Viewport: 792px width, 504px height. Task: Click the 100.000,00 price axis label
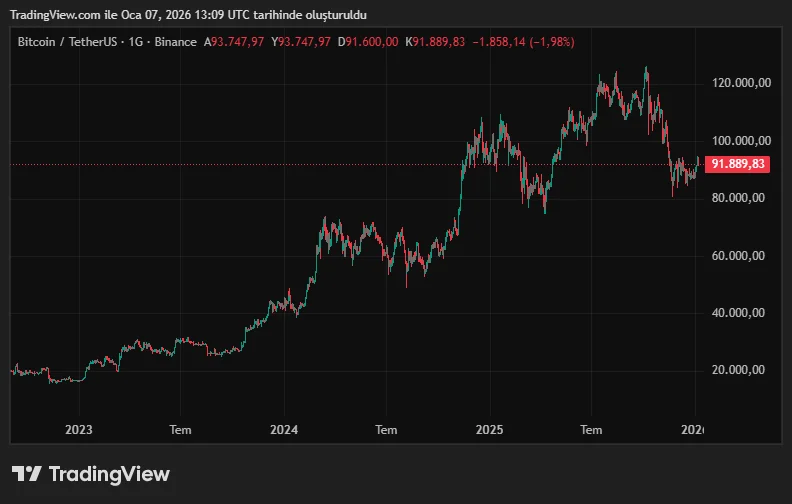[739, 141]
